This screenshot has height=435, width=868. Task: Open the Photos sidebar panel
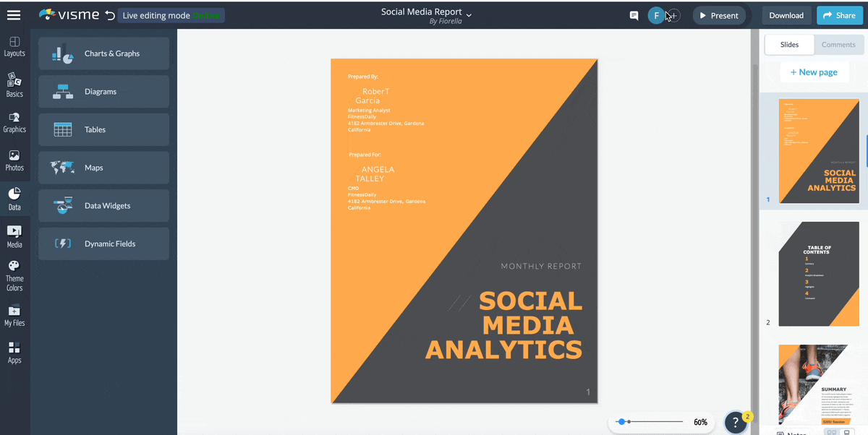[x=14, y=160]
